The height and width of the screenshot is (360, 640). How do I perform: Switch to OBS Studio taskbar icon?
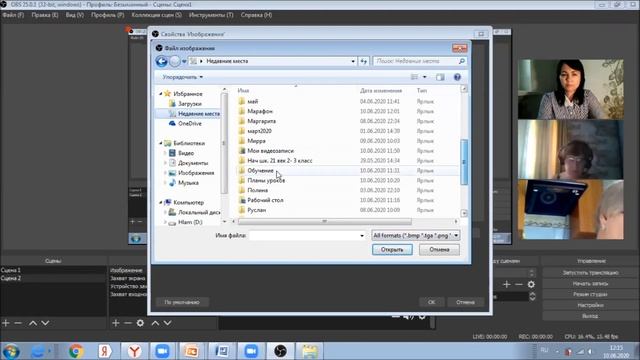(280, 351)
